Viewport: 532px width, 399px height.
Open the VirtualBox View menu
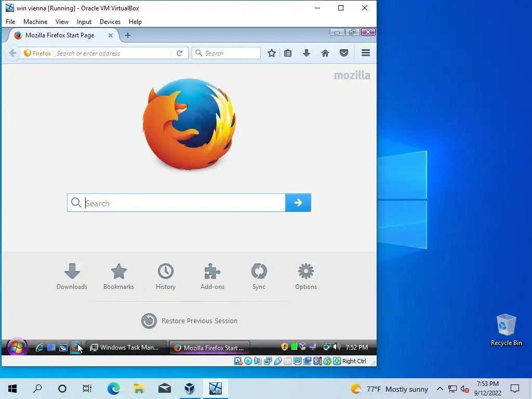point(62,22)
